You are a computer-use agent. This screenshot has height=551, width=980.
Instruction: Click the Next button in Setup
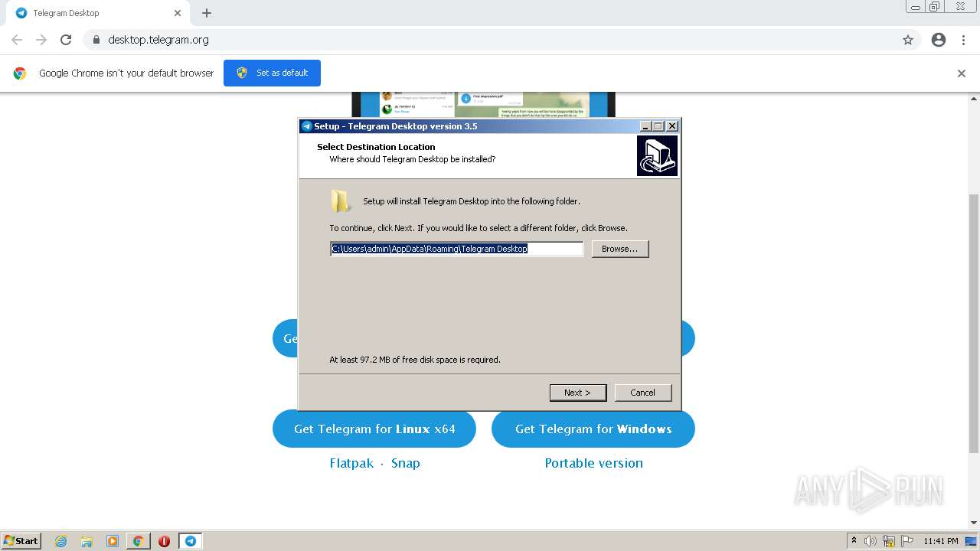tap(578, 393)
